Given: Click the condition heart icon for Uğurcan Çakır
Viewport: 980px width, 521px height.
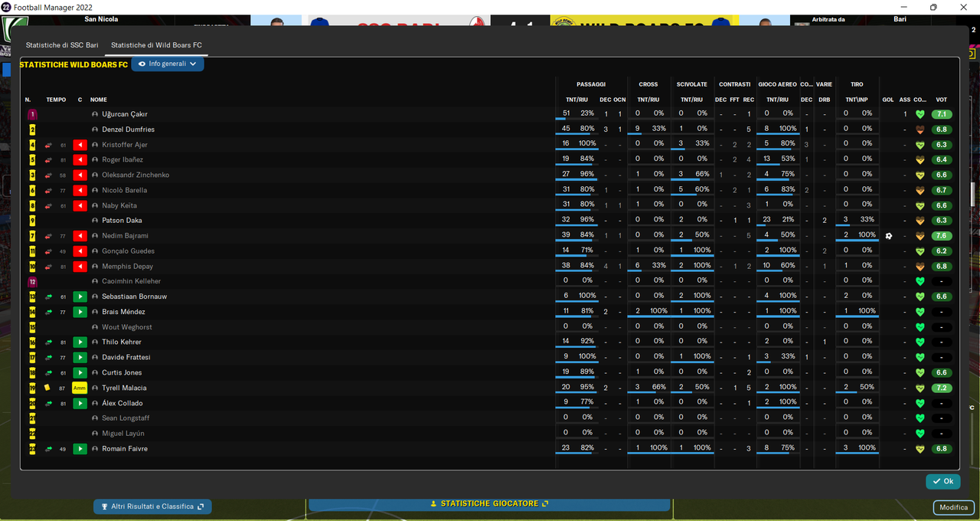Looking at the screenshot, I should (920, 114).
